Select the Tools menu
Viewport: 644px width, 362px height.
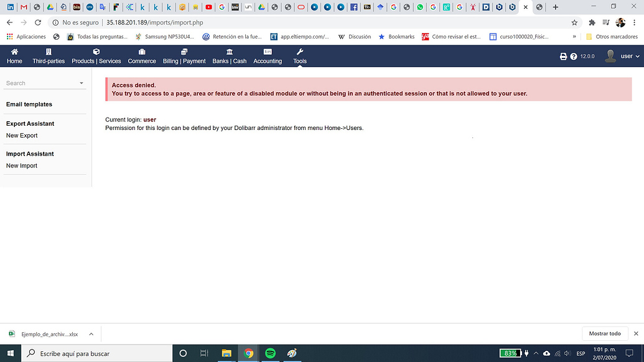click(x=299, y=57)
